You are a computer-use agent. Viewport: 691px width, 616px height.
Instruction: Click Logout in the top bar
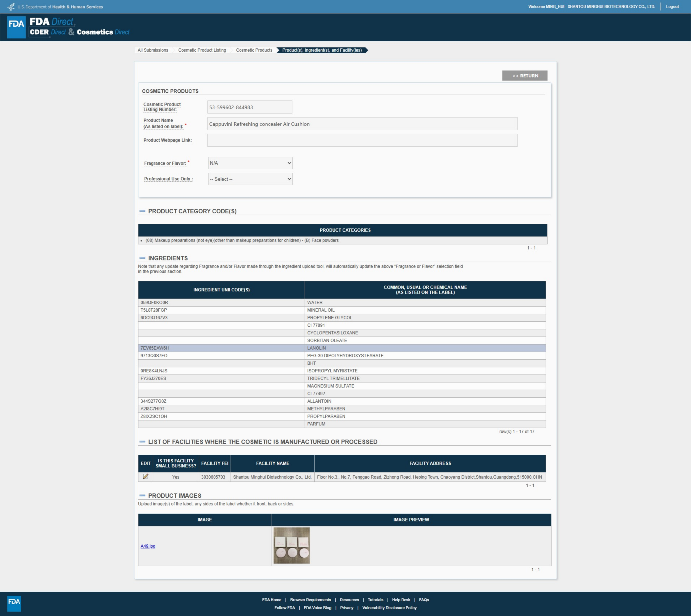pyautogui.click(x=672, y=7)
